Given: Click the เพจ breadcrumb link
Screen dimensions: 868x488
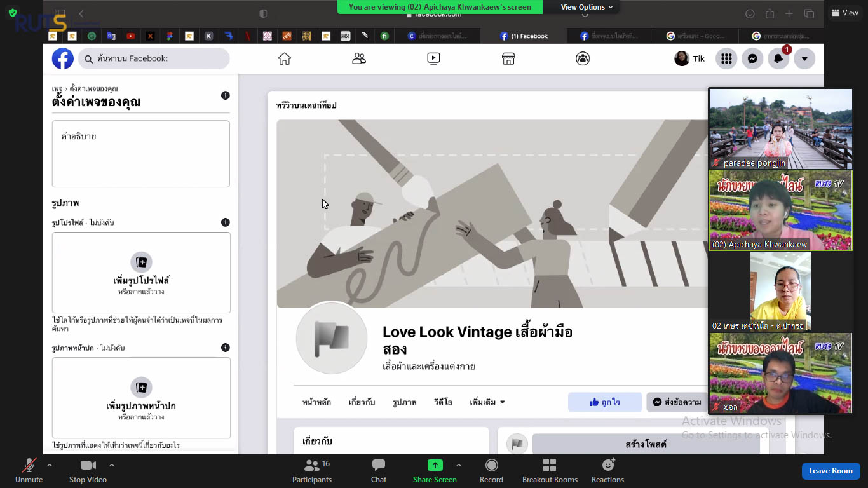Looking at the screenshot, I should pyautogui.click(x=57, y=88).
